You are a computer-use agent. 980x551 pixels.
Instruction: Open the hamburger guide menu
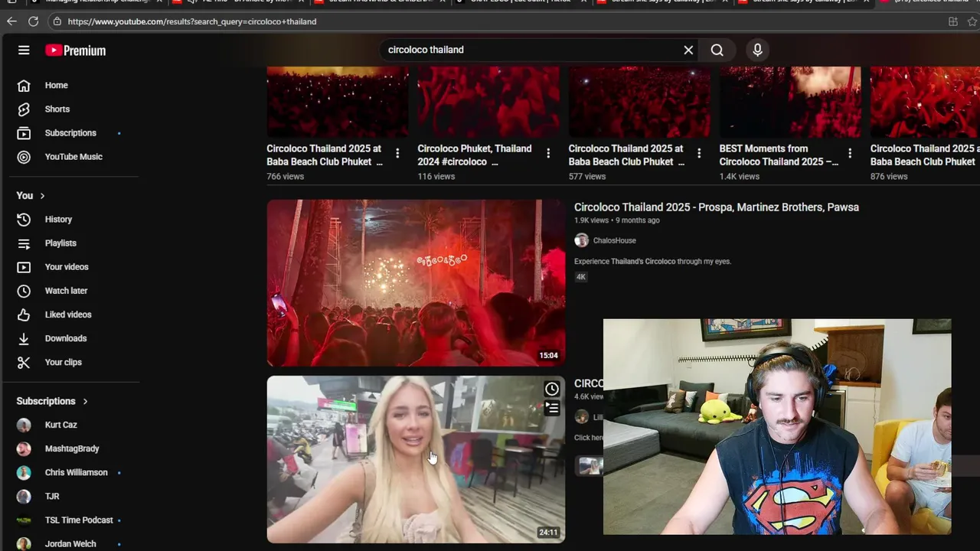[24, 50]
